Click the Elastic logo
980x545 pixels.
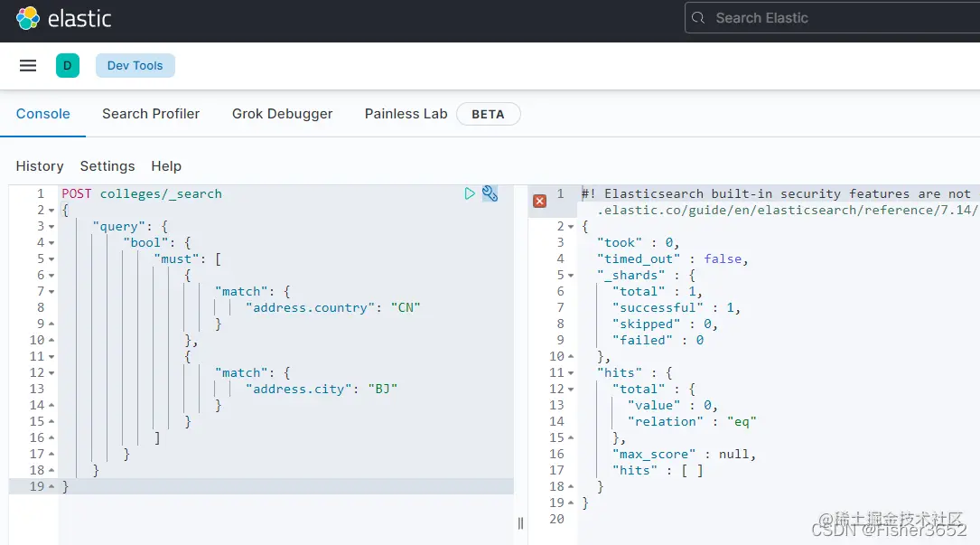[64, 19]
